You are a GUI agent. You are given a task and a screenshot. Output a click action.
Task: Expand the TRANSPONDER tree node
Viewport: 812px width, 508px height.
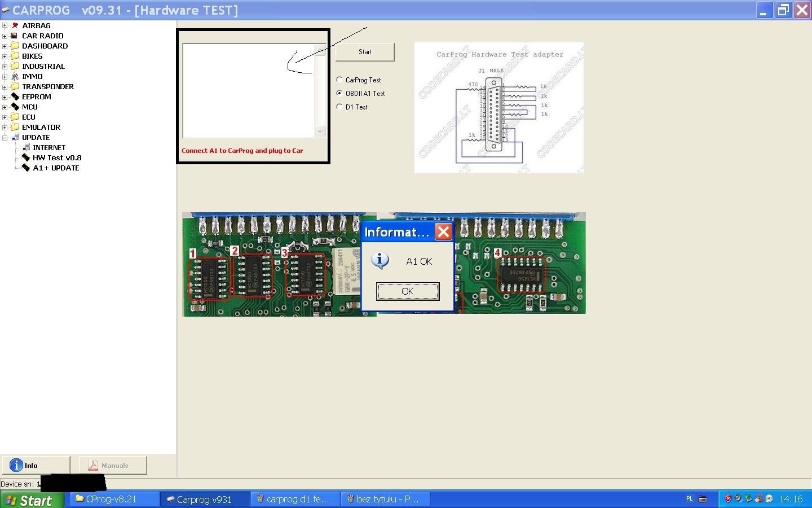(5, 86)
